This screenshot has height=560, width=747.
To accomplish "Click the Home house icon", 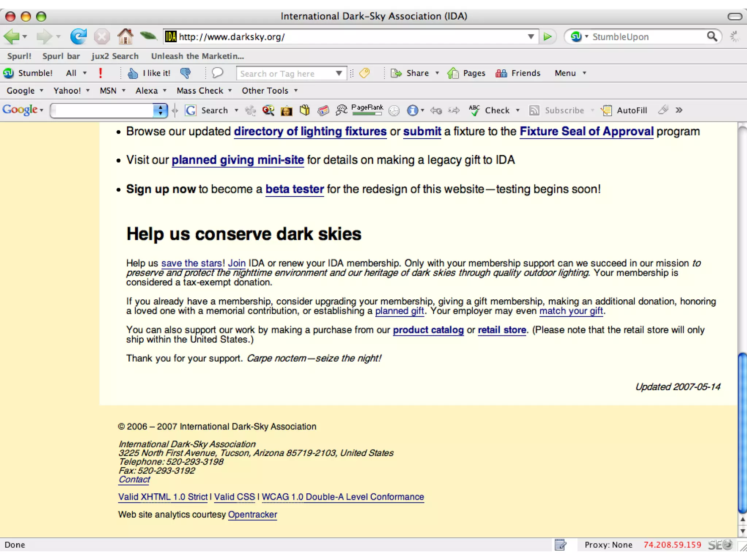I will coord(125,36).
